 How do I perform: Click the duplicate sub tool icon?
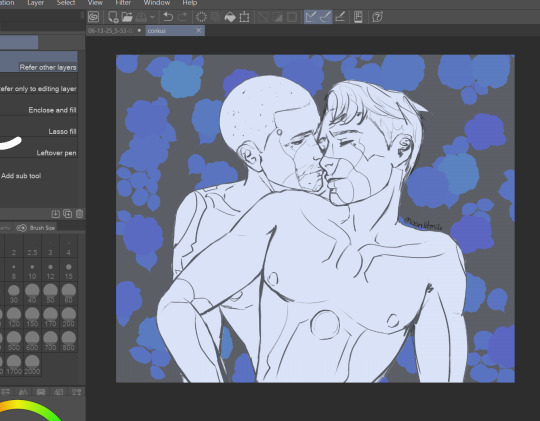(x=68, y=214)
